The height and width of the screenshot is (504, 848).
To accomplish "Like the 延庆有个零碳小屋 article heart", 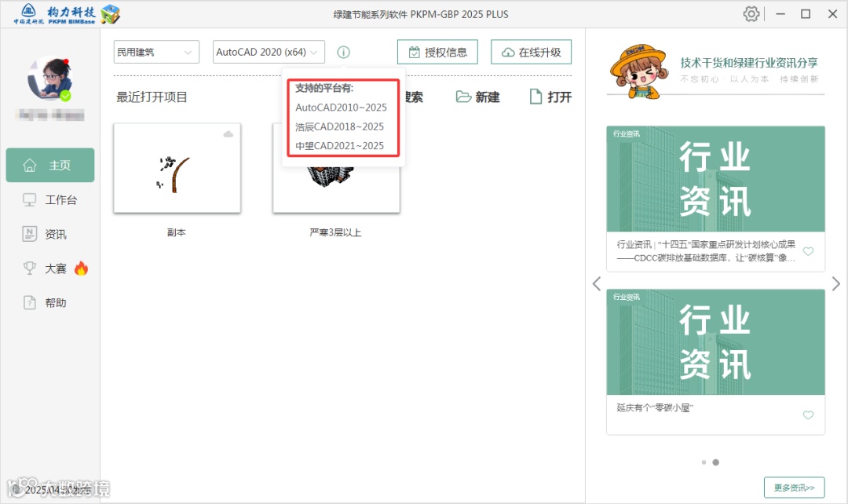I will [808, 415].
